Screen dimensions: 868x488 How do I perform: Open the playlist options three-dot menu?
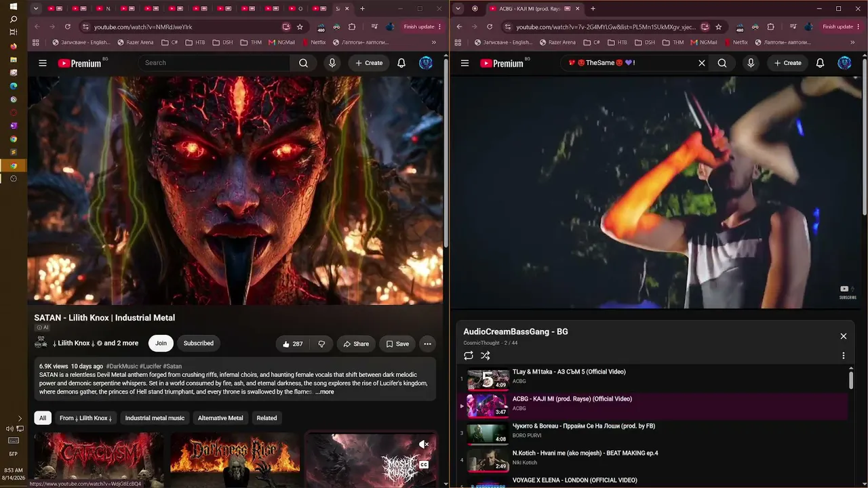tap(844, 355)
